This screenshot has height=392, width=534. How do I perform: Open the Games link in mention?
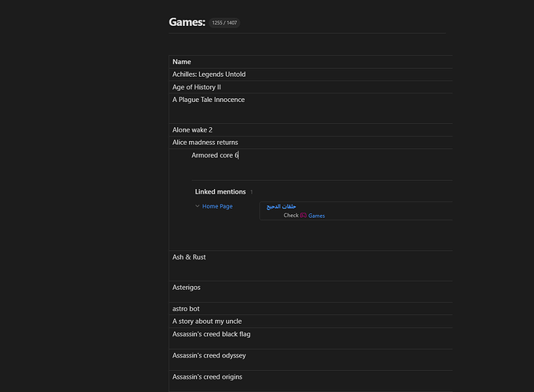click(x=316, y=216)
